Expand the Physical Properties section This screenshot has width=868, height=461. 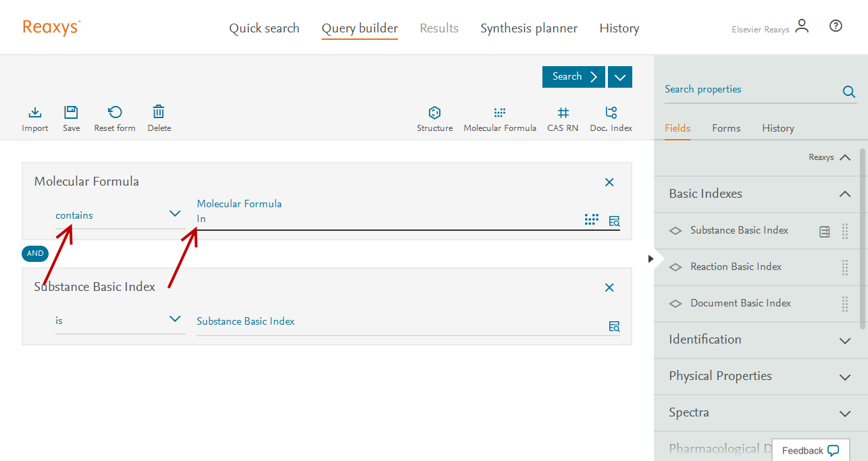click(844, 377)
